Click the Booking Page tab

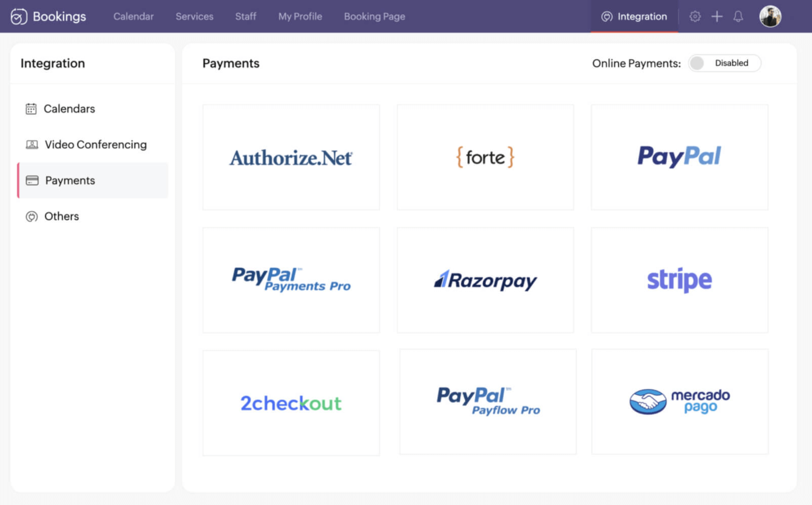pyautogui.click(x=374, y=16)
